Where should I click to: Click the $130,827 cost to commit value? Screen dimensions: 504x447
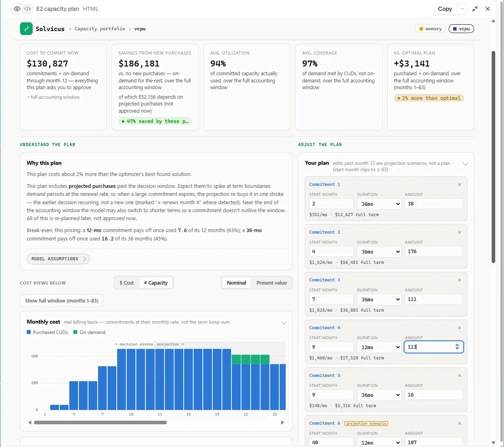(x=47, y=64)
